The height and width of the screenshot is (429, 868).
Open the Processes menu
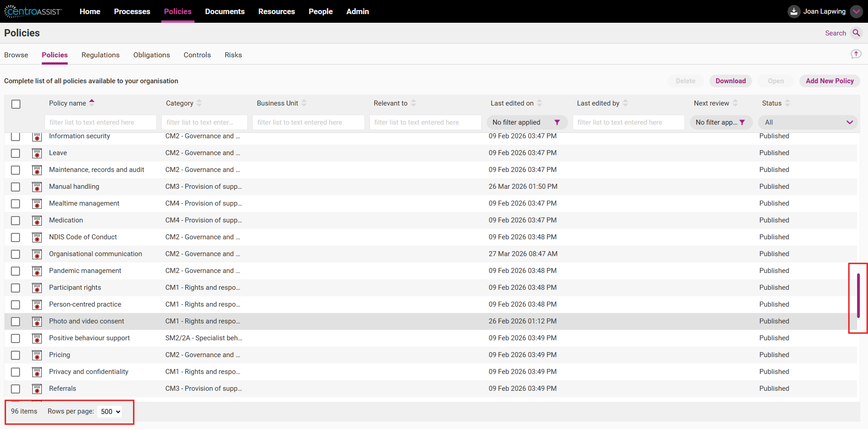132,11
